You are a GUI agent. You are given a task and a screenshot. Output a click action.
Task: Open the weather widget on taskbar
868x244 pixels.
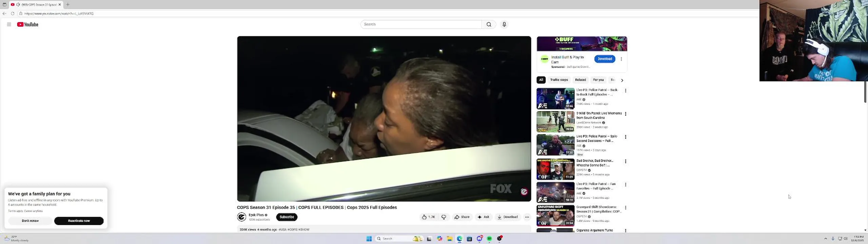tap(17, 239)
